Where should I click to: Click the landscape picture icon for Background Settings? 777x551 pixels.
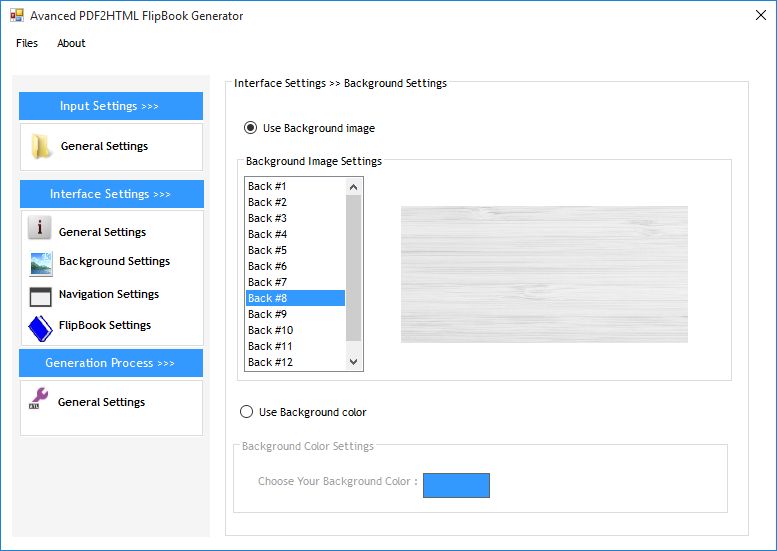click(41, 263)
